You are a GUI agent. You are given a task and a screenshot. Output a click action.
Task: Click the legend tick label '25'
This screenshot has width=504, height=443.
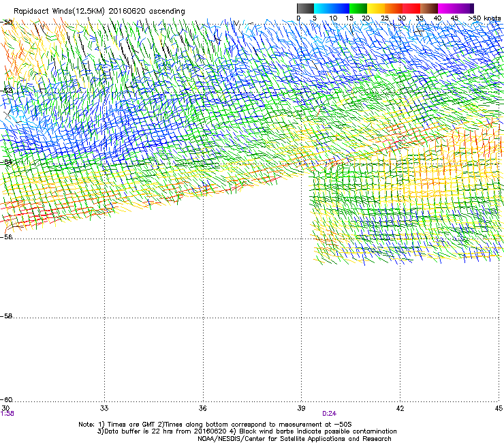[385, 18]
